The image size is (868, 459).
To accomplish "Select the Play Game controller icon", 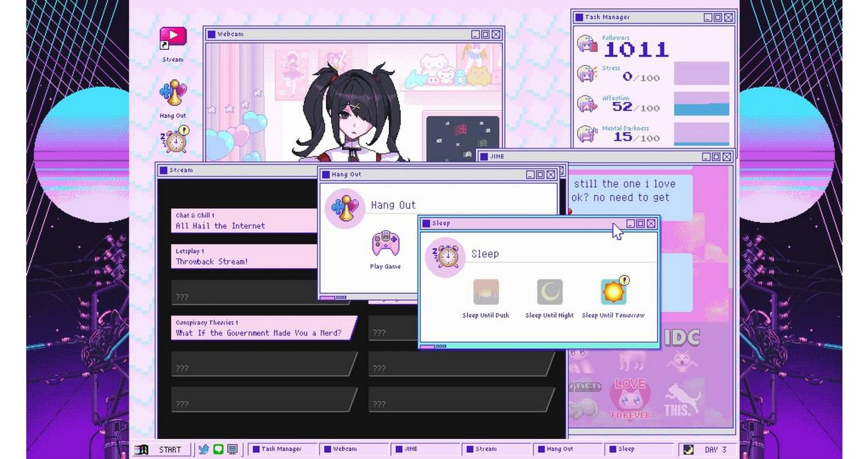I will (385, 245).
